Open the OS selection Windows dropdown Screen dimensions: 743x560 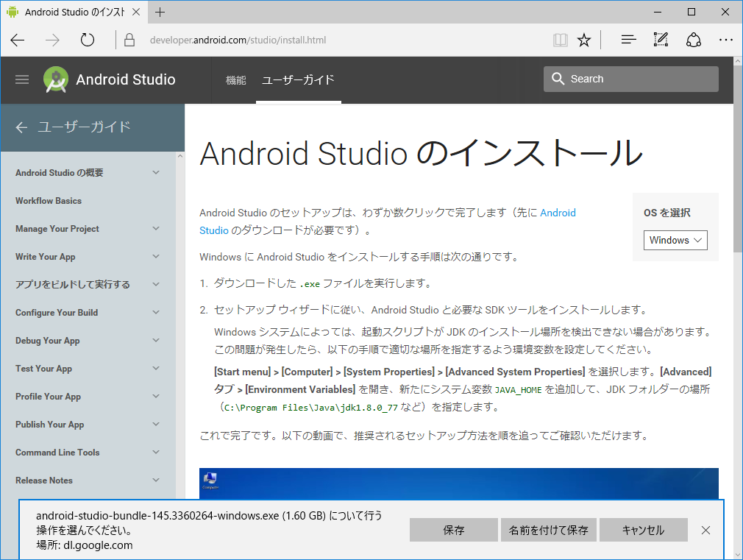(675, 240)
